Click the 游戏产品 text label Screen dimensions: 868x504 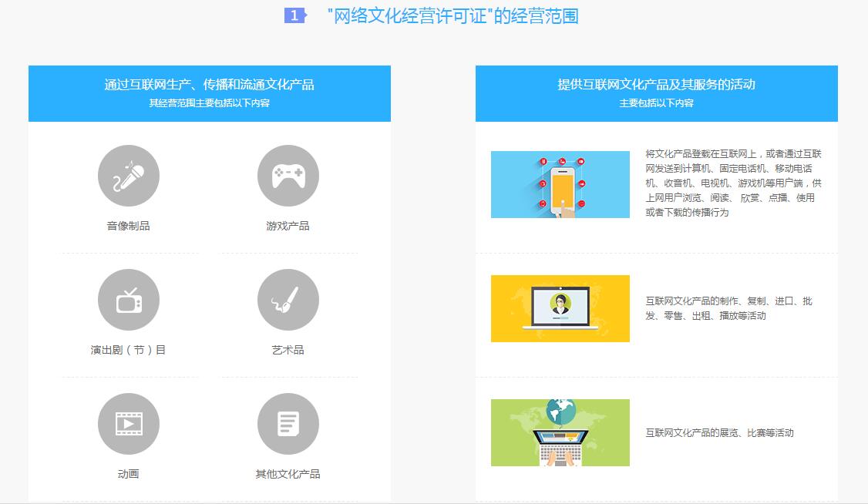[x=288, y=226]
